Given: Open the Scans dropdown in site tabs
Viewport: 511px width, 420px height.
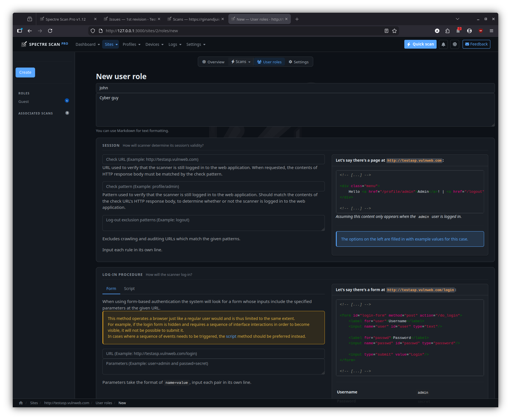Looking at the screenshot, I should tap(241, 62).
